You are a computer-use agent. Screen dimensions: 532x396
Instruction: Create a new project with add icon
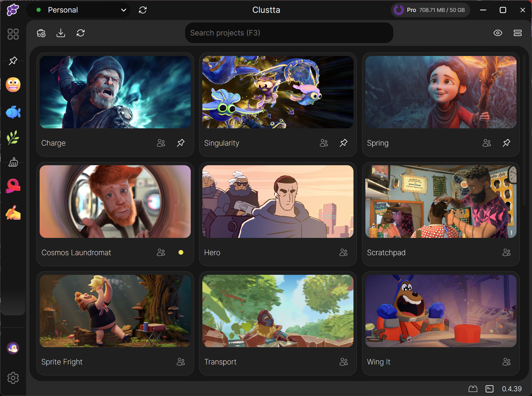coord(41,33)
